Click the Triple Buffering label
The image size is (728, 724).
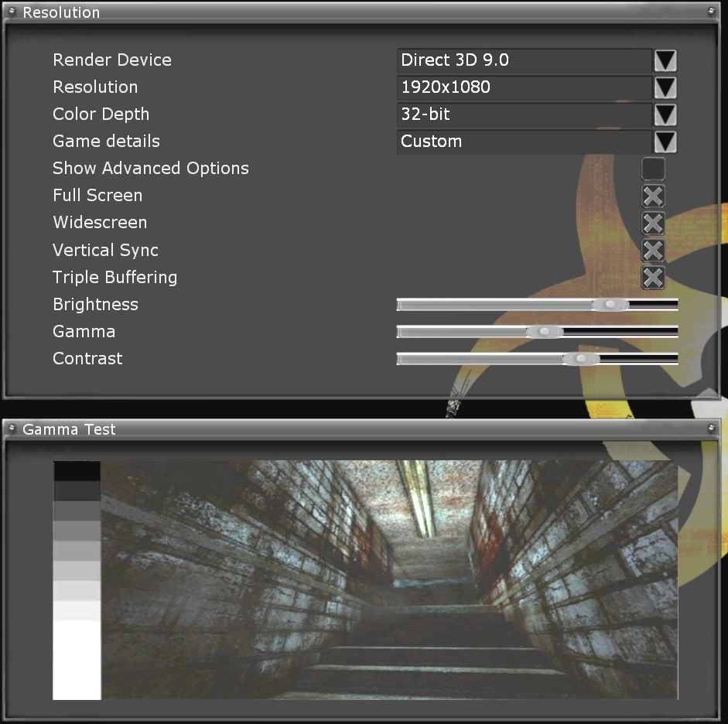pos(114,277)
